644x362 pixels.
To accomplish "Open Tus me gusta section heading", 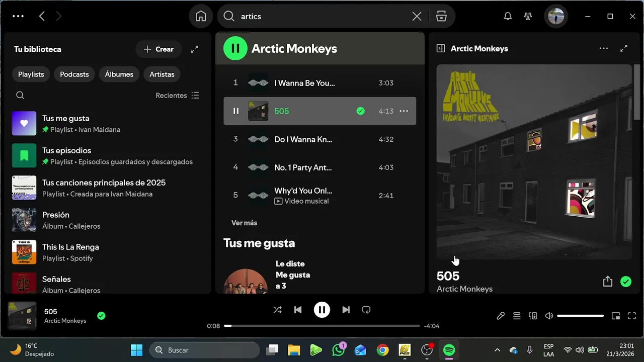I will [259, 243].
